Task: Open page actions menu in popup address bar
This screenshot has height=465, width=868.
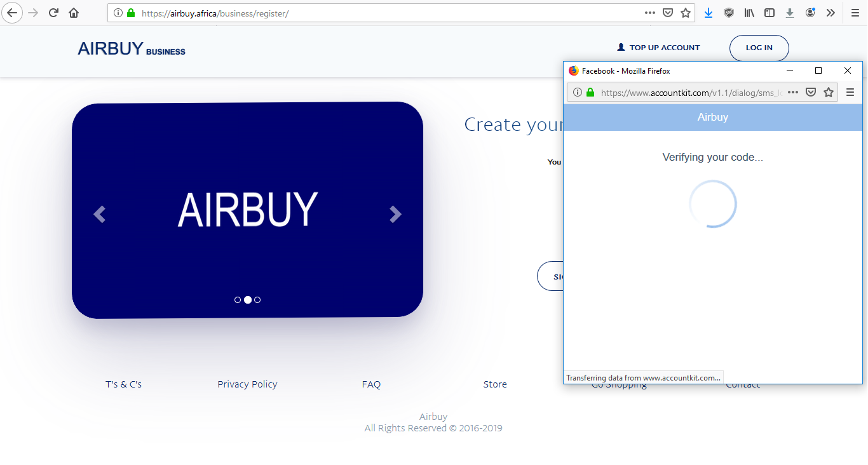Action: (x=793, y=92)
